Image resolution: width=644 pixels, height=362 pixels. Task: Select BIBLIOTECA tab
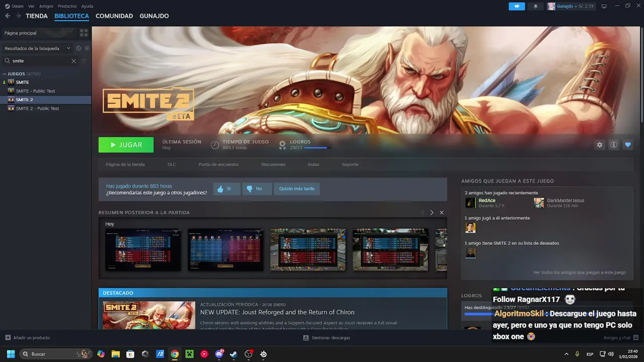pos(71,16)
